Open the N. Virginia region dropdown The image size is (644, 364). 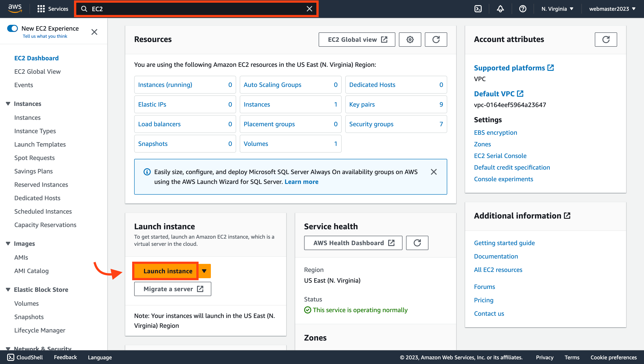point(557,9)
